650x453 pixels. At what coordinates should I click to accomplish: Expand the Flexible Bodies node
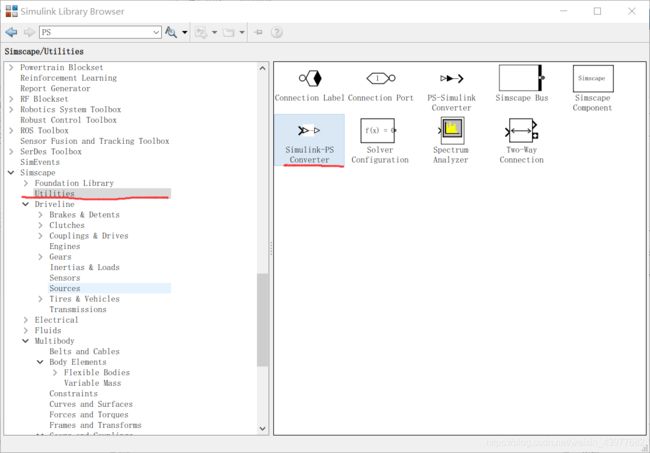(x=55, y=372)
